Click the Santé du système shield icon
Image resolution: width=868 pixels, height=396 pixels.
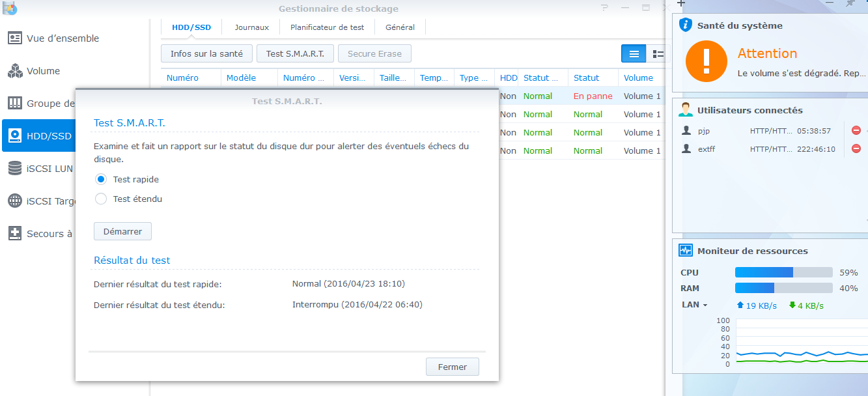coord(685,25)
